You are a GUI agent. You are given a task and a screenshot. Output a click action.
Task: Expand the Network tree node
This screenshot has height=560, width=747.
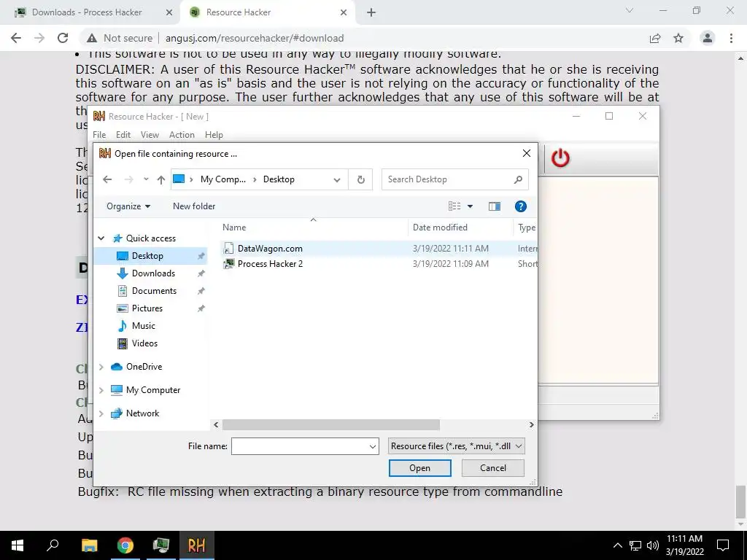click(101, 414)
